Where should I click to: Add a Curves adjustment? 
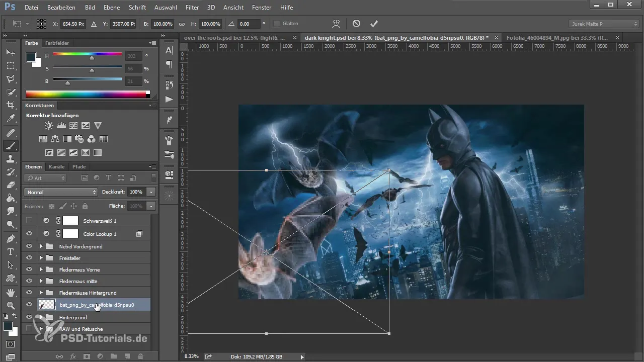(73, 126)
